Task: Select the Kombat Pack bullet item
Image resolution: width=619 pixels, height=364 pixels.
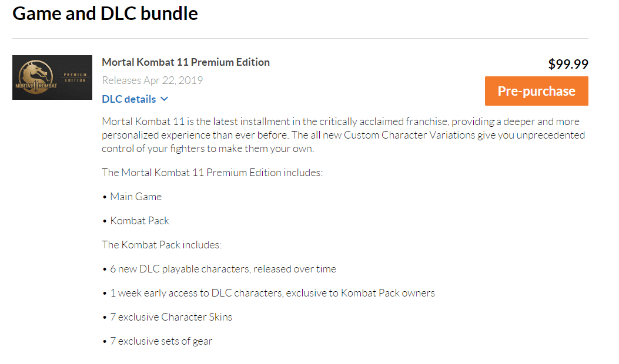Action: click(x=135, y=220)
